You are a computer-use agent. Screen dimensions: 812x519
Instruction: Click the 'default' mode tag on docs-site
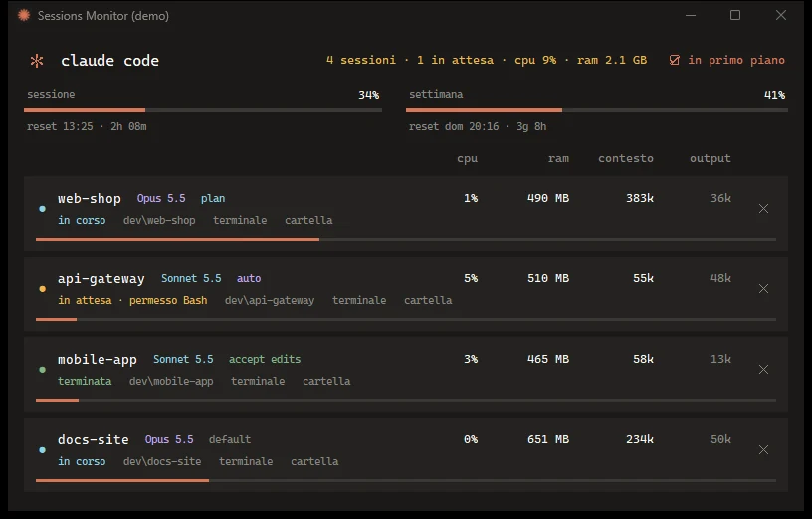230,439
